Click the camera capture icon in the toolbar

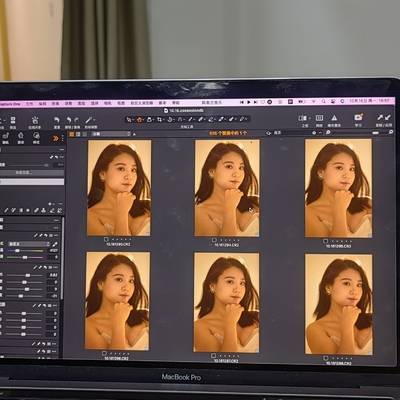click(x=35, y=120)
